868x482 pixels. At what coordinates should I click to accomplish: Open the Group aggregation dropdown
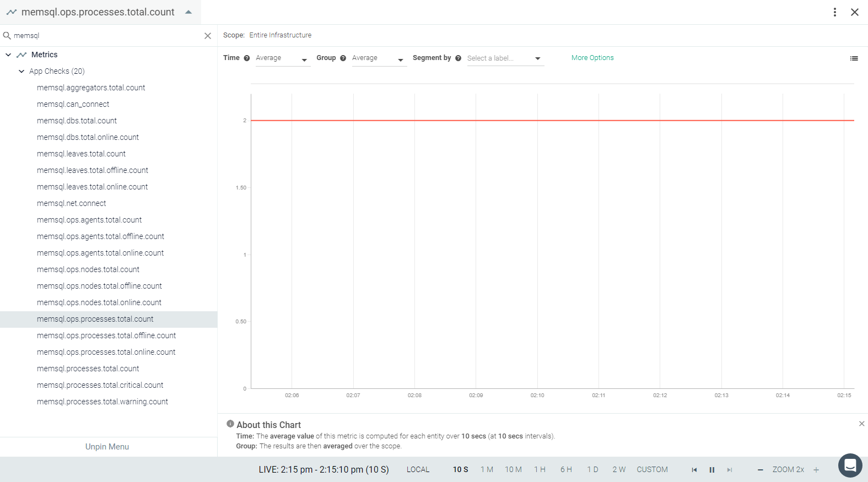379,58
